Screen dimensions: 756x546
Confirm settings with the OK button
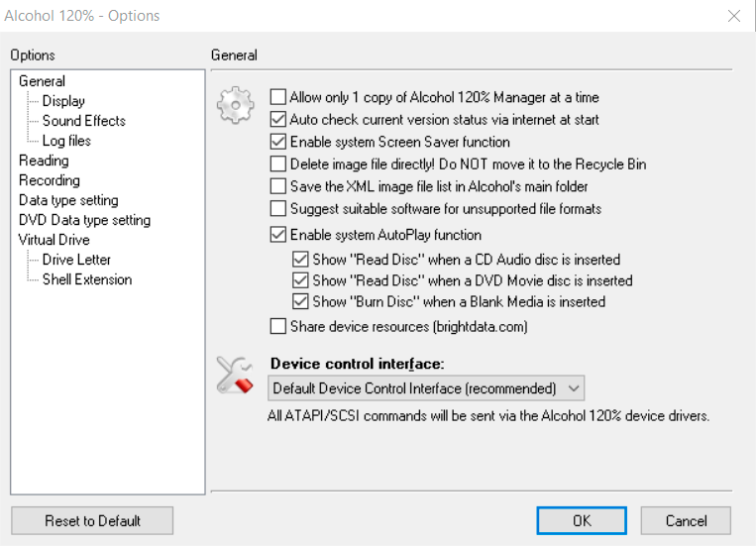582,520
